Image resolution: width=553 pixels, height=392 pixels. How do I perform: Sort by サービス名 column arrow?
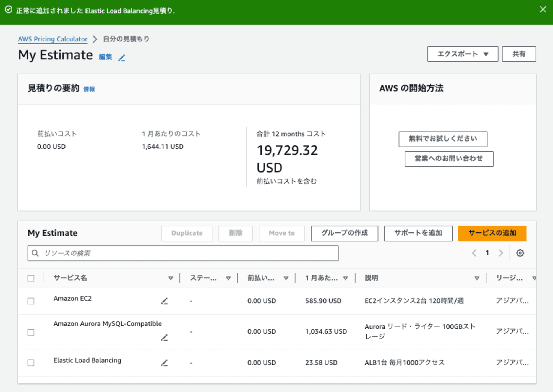pos(171,278)
